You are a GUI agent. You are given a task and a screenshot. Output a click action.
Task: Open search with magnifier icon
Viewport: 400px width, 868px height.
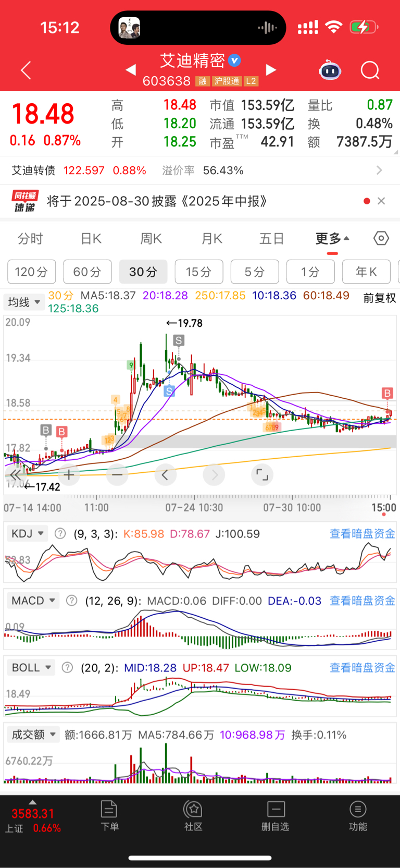tap(370, 70)
